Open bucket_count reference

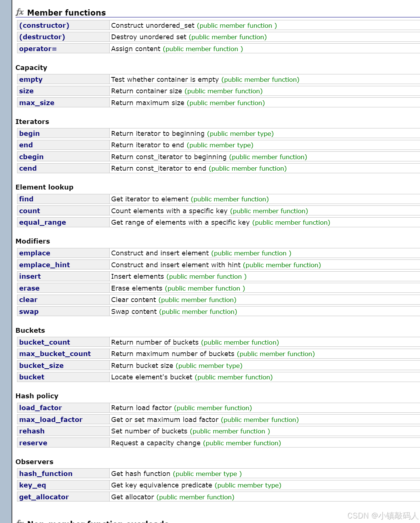click(44, 342)
